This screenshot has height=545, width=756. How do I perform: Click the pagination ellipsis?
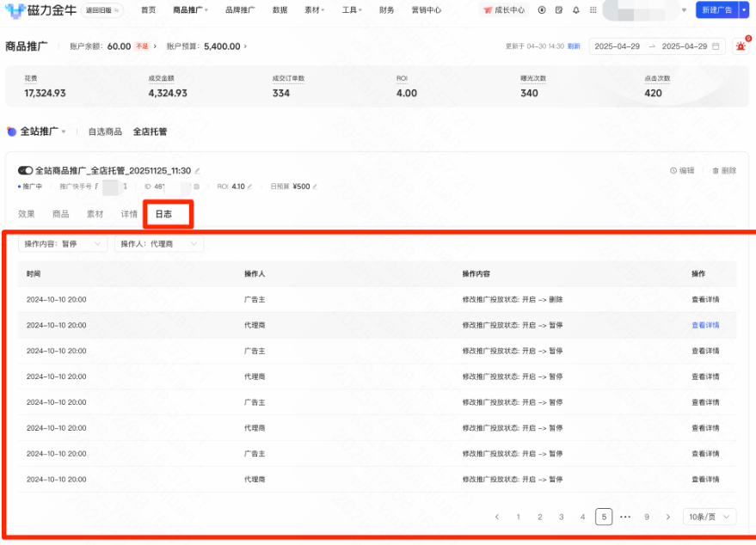click(625, 517)
